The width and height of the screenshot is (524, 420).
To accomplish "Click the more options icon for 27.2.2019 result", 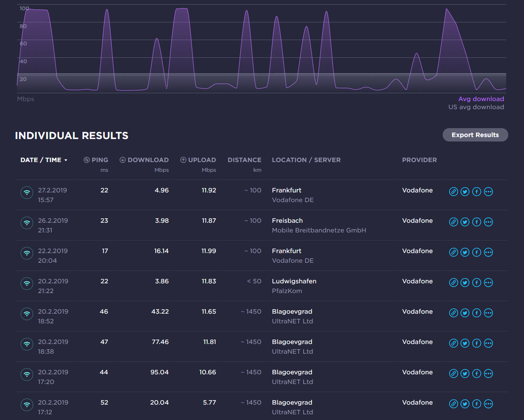I will tap(488, 192).
